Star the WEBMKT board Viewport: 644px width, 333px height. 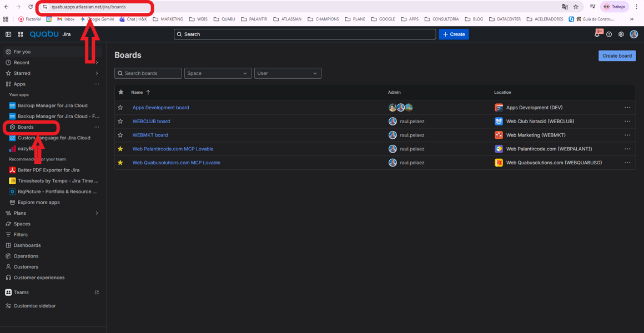click(120, 135)
